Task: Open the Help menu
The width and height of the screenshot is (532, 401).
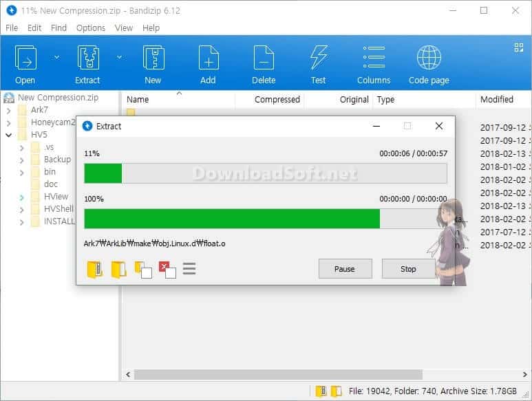Action: tap(151, 28)
